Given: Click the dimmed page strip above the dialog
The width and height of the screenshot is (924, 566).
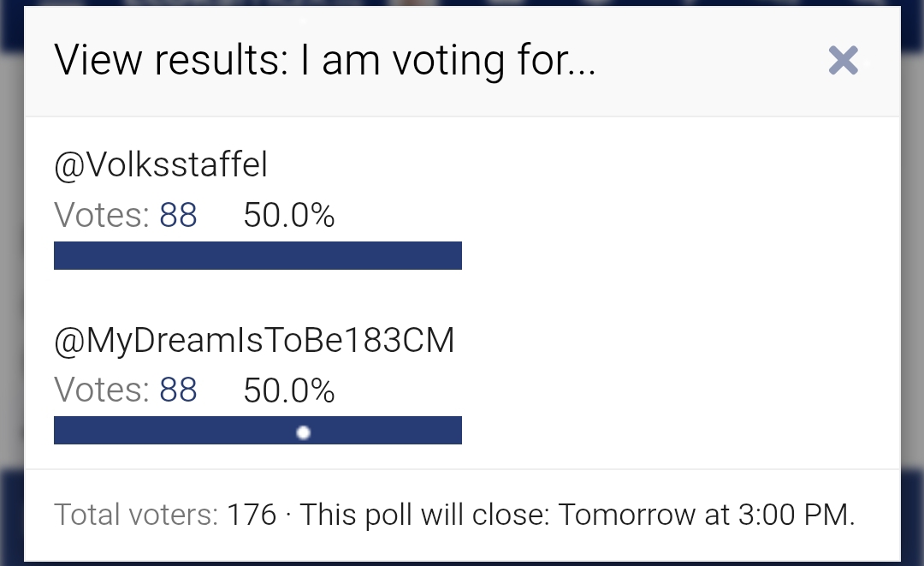Looking at the screenshot, I should pyautogui.click(x=462, y=3).
